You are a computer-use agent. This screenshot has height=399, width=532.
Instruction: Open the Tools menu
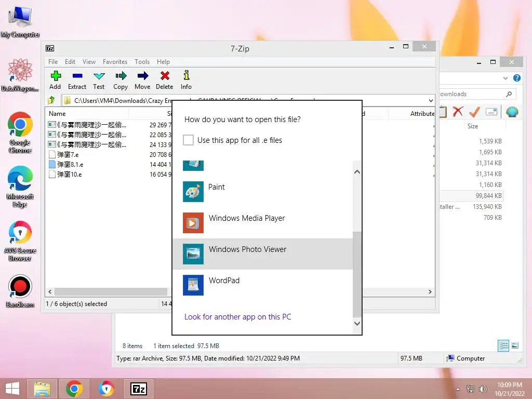pyautogui.click(x=142, y=62)
